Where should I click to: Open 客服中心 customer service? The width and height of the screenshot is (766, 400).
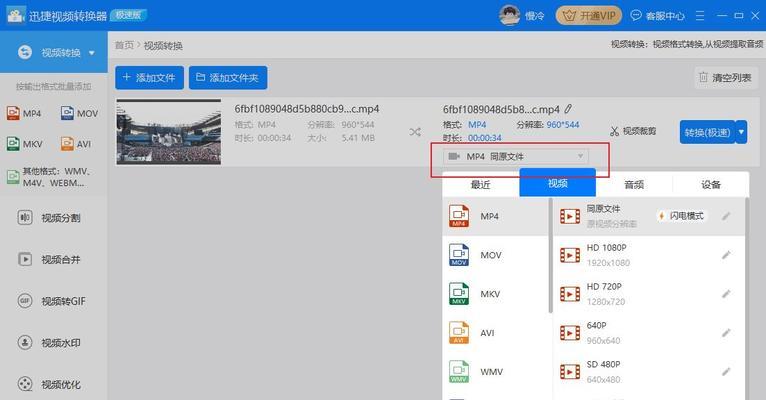pyautogui.click(x=658, y=16)
